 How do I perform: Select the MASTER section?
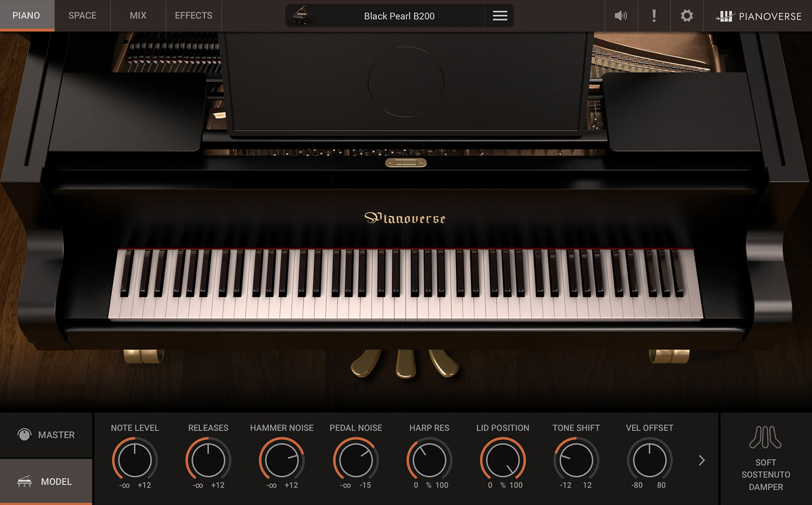46,435
